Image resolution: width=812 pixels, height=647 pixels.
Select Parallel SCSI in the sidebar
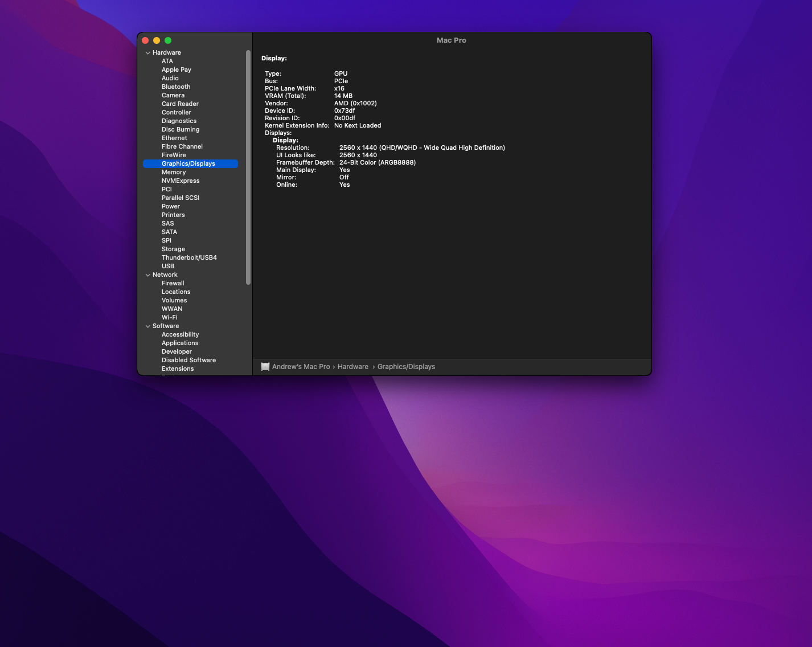click(x=181, y=198)
